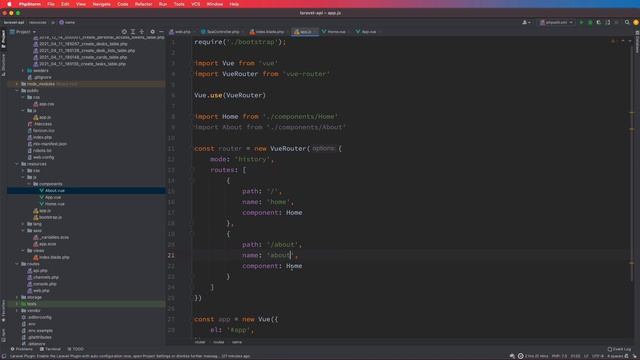The height and width of the screenshot is (360, 640).
Task: Switch to the web.php editor tab
Action: (x=180, y=31)
